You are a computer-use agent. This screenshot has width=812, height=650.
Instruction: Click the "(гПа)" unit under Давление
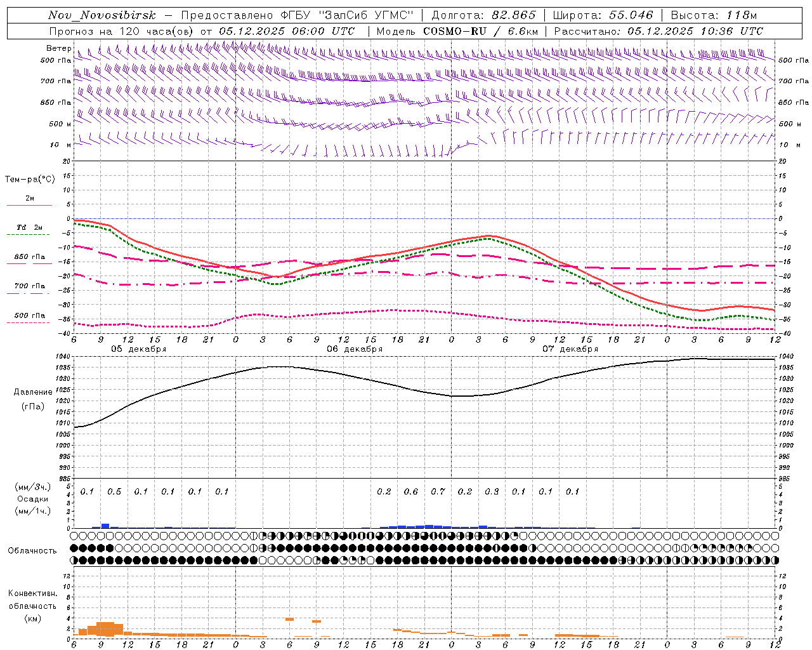point(33,406)
